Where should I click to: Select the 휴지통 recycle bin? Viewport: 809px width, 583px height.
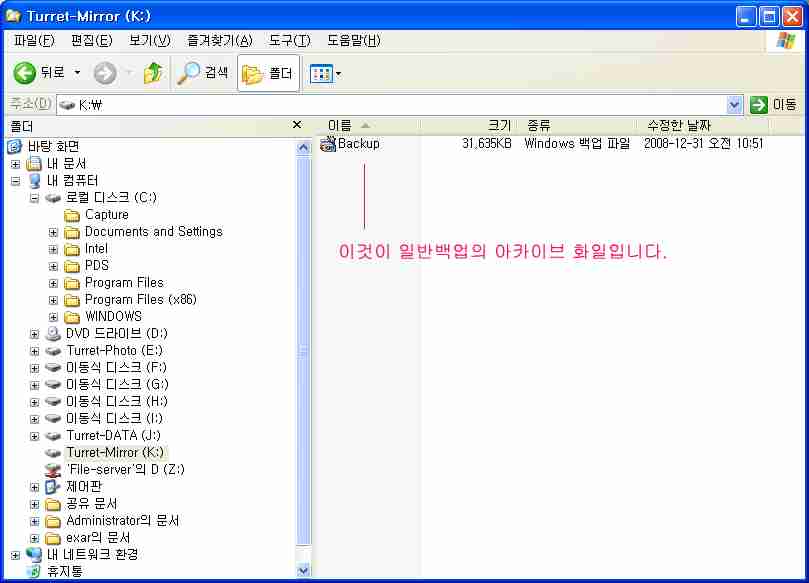34,572
